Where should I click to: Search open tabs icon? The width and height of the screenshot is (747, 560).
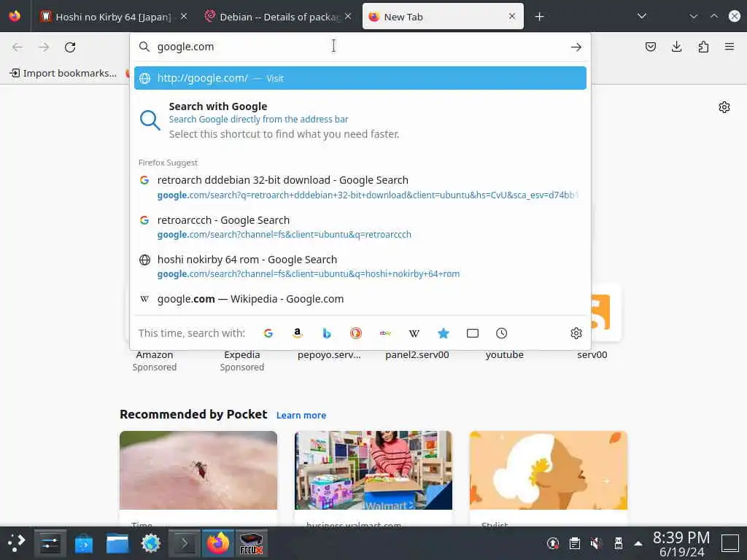[473, 333]
